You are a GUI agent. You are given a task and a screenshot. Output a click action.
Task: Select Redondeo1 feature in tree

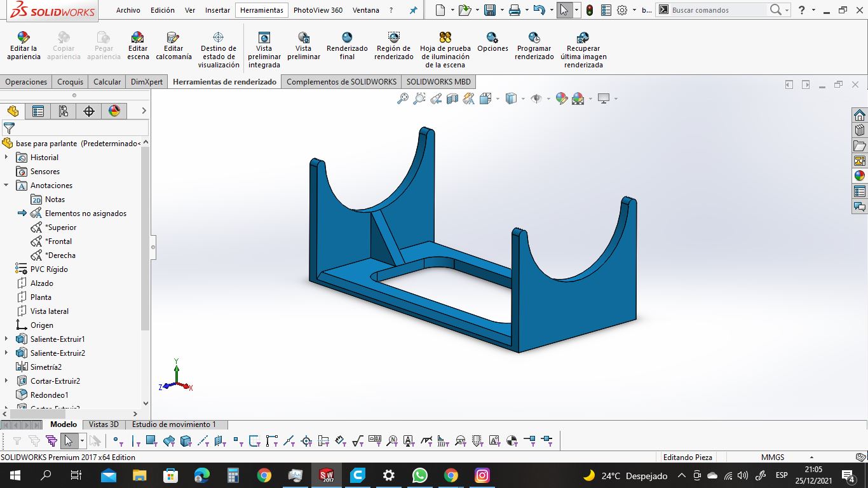point(49,395)
